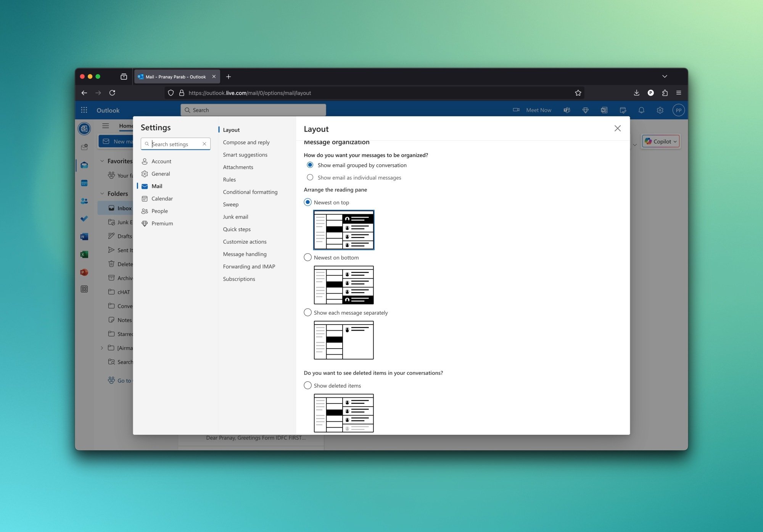Launch Word from the left rail
Screen dimensions: 763x532
84,236
